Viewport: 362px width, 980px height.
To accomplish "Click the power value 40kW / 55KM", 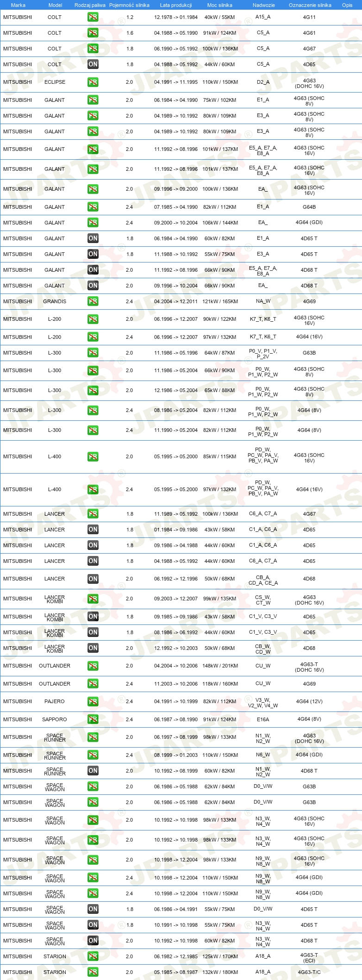I will tap(220, 17).
